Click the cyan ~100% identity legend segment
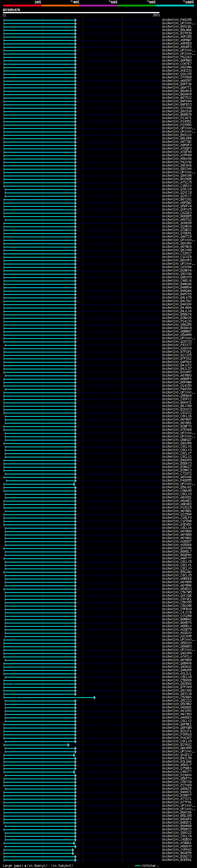The height and width of the screenshot is (868, 197). [x=175, y=6]
